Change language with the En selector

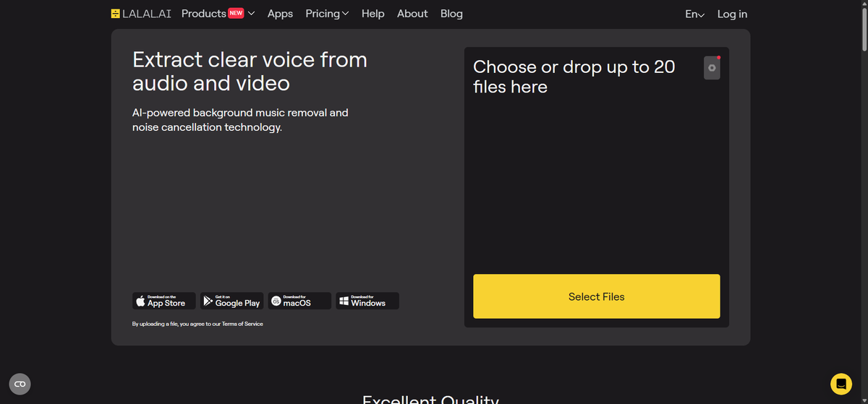pyautogui.click(x=694, y=14)
